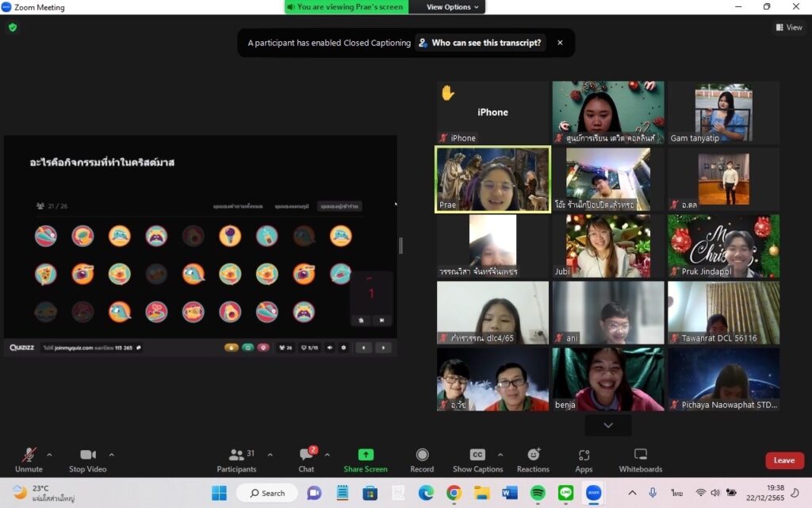Toggle Show Captions CC button

477,460
